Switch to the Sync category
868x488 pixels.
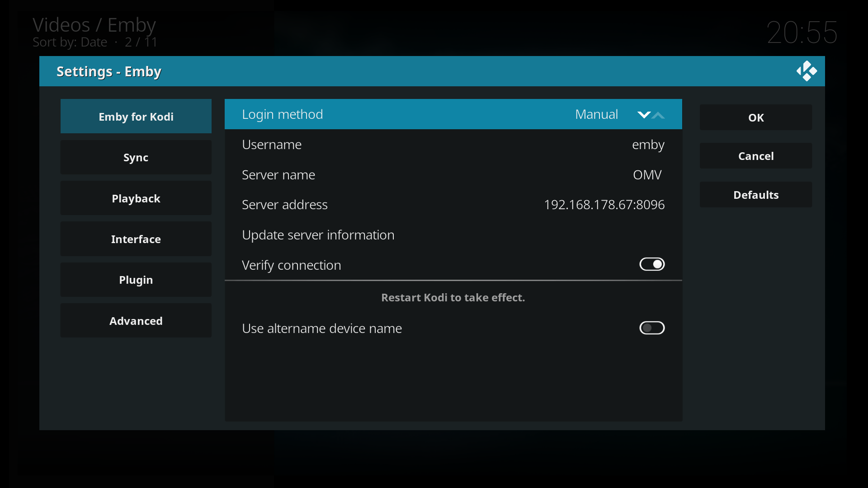(136, 157)
